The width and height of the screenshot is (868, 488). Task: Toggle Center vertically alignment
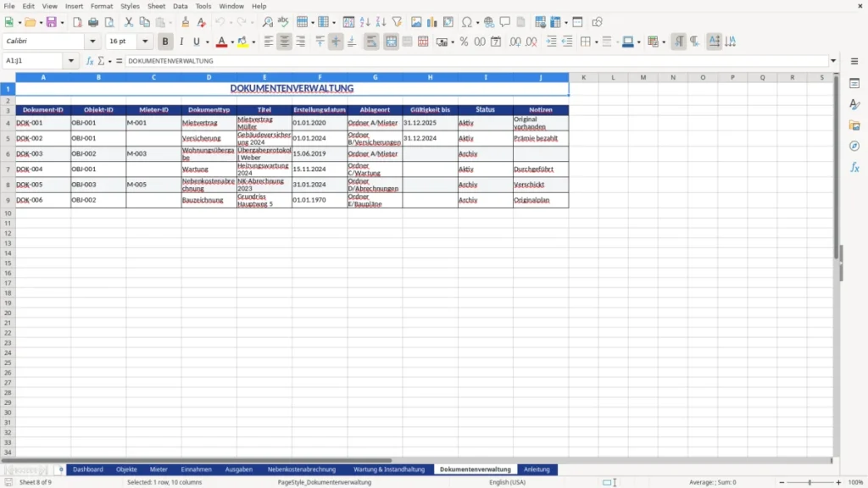pos(336,42)
